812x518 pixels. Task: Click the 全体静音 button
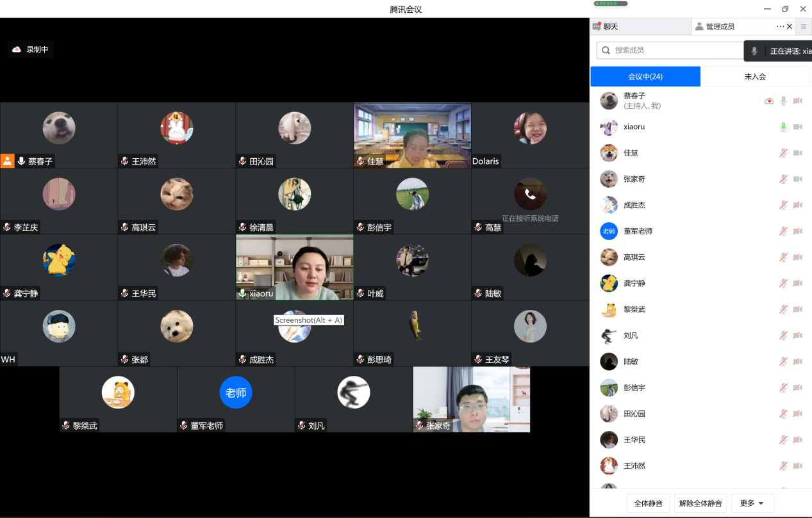649,503
